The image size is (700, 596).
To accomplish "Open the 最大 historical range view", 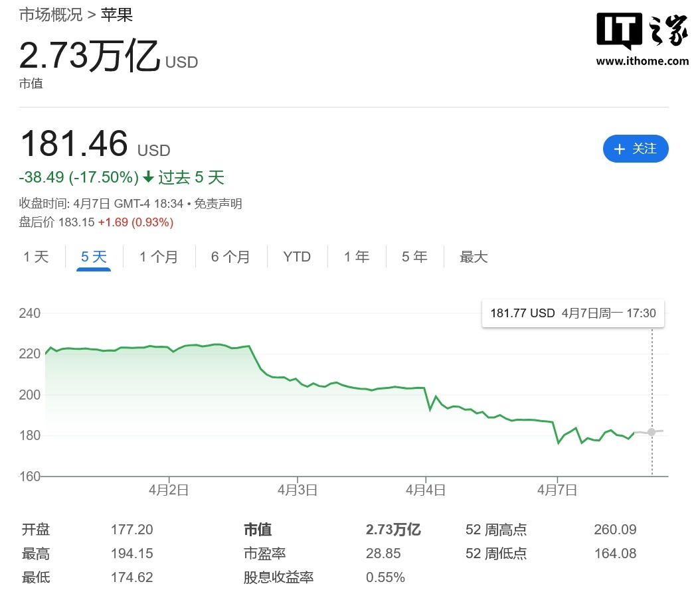I will click(x=473, y=256).
